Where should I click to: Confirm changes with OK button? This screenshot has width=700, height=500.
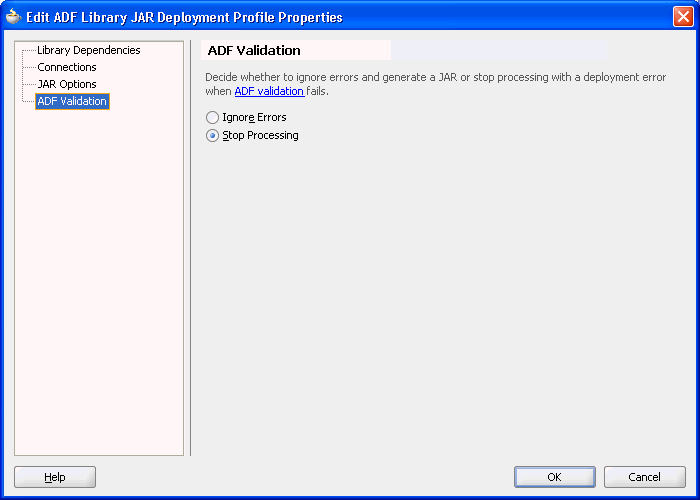[554, 477]
